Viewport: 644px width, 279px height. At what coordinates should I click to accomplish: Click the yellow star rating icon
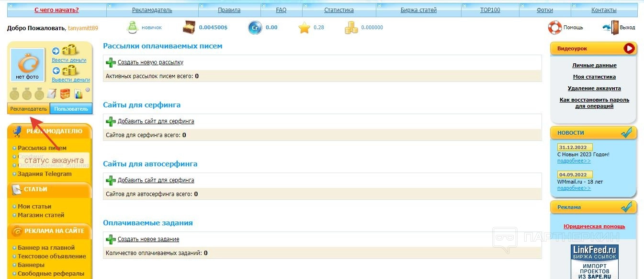304,28
